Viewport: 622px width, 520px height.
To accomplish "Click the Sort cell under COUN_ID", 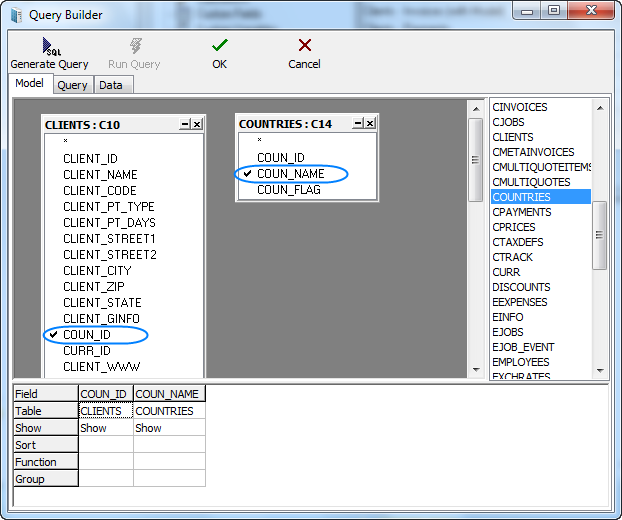I will [x=106, y=445].
